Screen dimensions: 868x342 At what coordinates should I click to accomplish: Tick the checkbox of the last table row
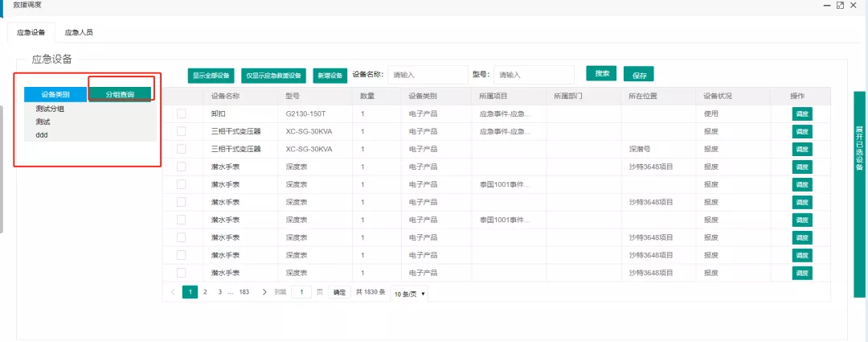(x=182, y=273)
